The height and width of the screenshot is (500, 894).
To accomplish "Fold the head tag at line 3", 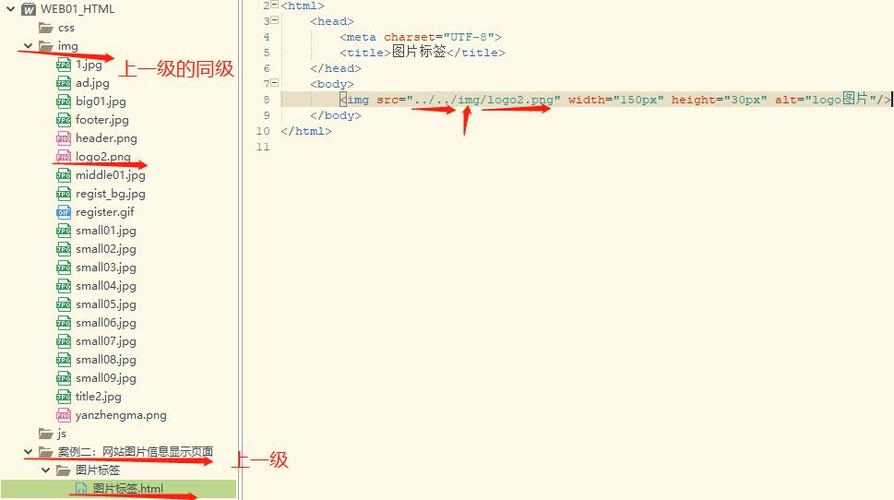I will point(275,20).
